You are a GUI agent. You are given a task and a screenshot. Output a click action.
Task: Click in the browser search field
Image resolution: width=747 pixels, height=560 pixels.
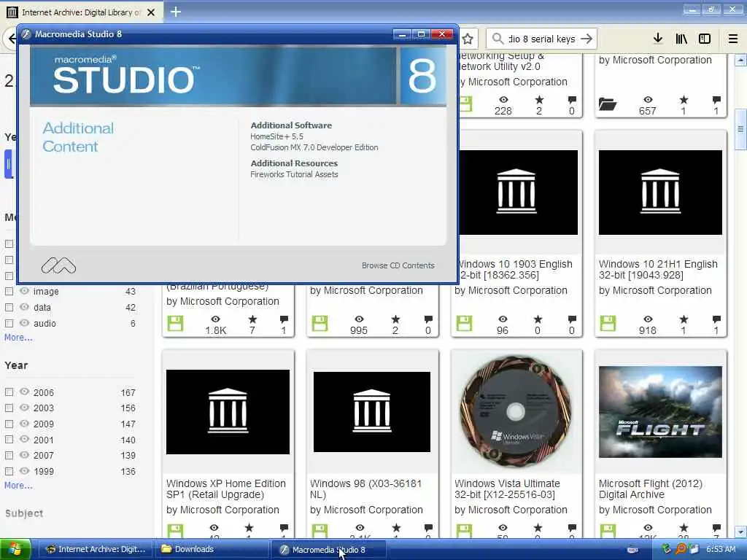(x=541, y=39)
